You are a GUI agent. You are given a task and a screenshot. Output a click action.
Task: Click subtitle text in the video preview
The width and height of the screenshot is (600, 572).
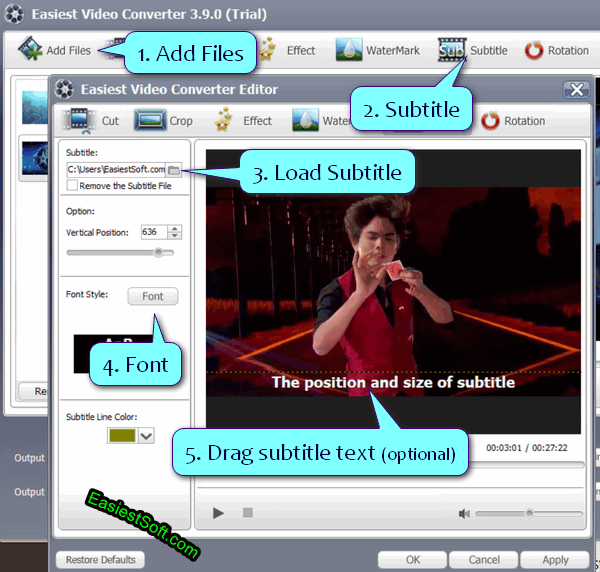[393, 382]
